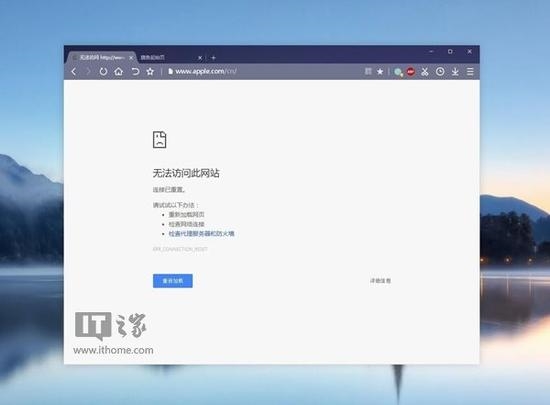Close the first tab showing the error page

(131, 58)
